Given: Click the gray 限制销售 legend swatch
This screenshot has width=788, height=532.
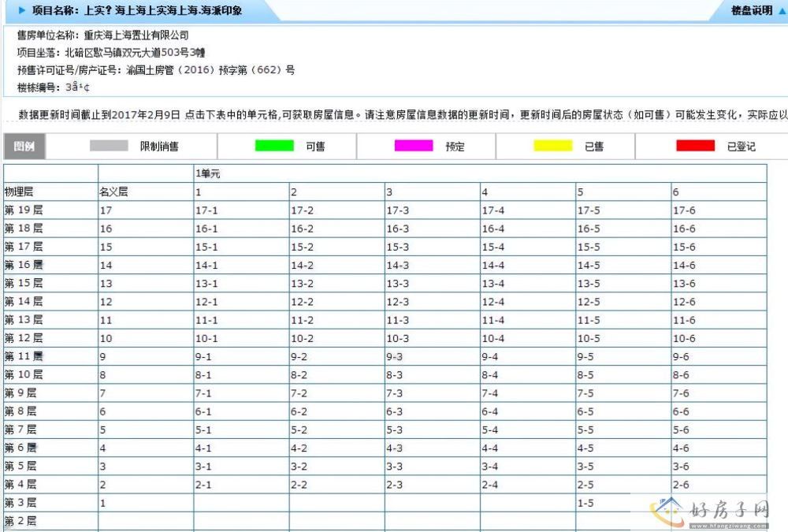Looking at the screenshot, I should (109, 147).
